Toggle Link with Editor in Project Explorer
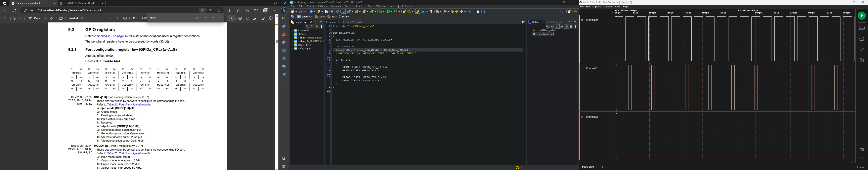This screenshot has width=868, height=170. click(x=312, y=26)
